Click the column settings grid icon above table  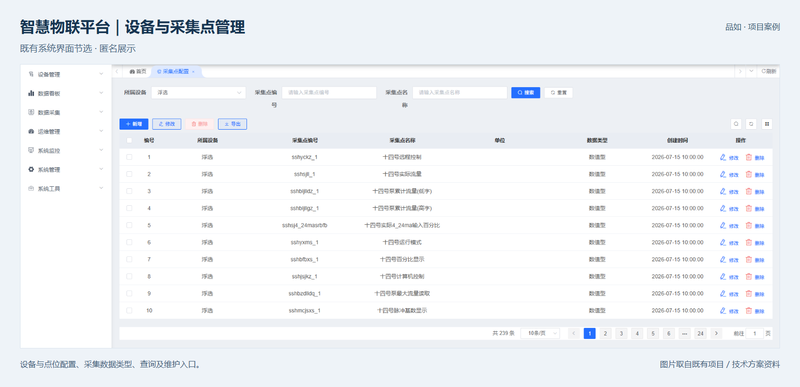pos(766,124)
